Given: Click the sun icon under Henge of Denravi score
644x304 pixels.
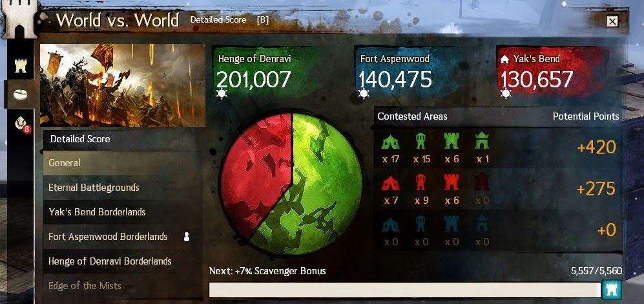Looking at the screenshot, I should tap(222, 94).
